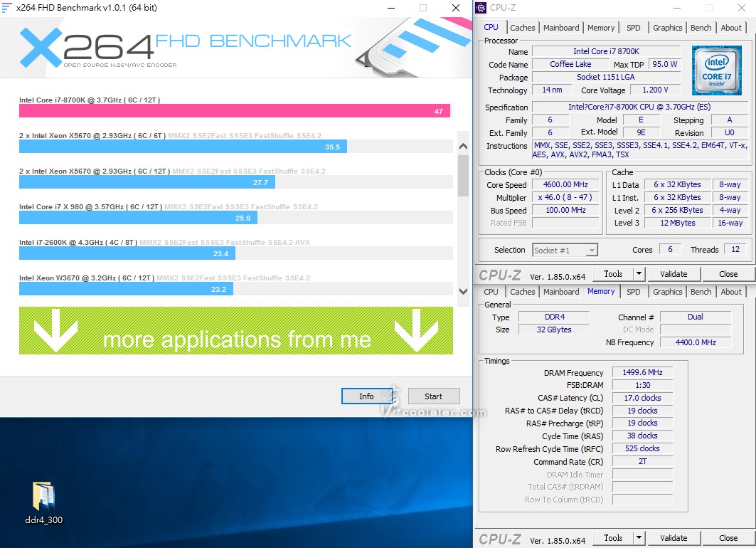Click the "17.0 clocks" CAS# Latency value

[642, 398]
